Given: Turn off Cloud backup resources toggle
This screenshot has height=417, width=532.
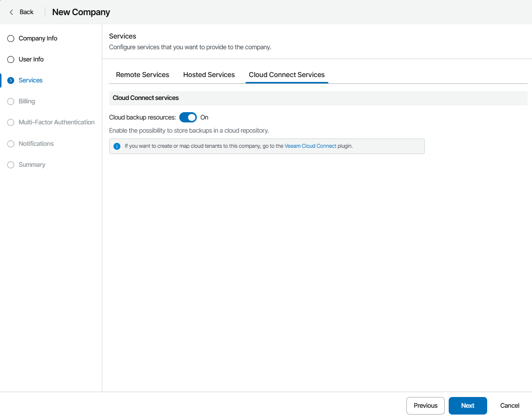Looking at the screenshot, I should pos(188,118).
